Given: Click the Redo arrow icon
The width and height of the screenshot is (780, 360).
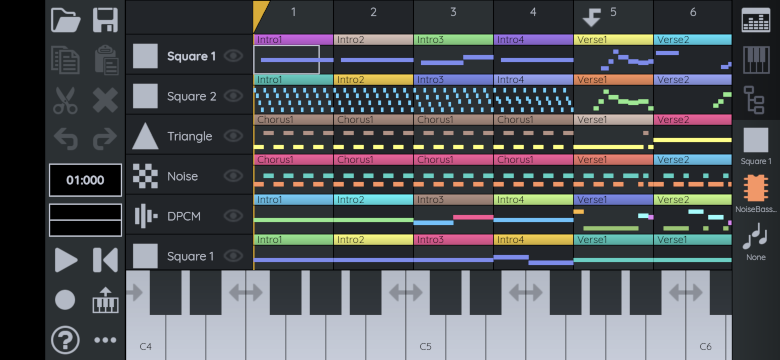Looking at the screenshot, I should [x=105, y=139].
